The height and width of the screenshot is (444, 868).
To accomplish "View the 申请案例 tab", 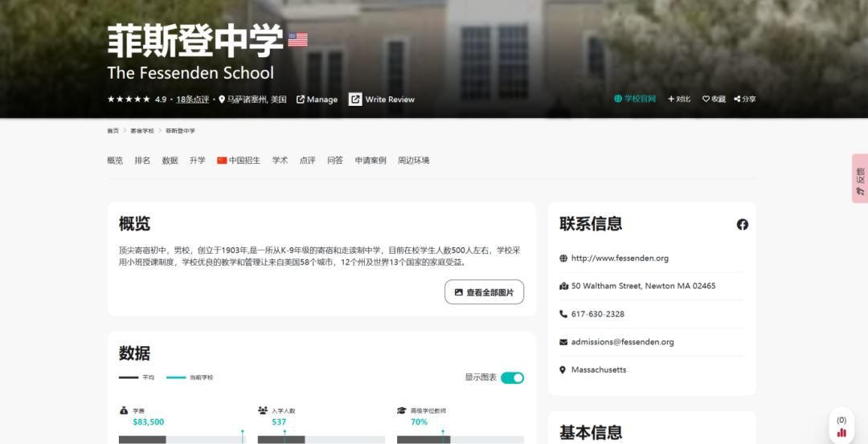I will pos(371,161).
